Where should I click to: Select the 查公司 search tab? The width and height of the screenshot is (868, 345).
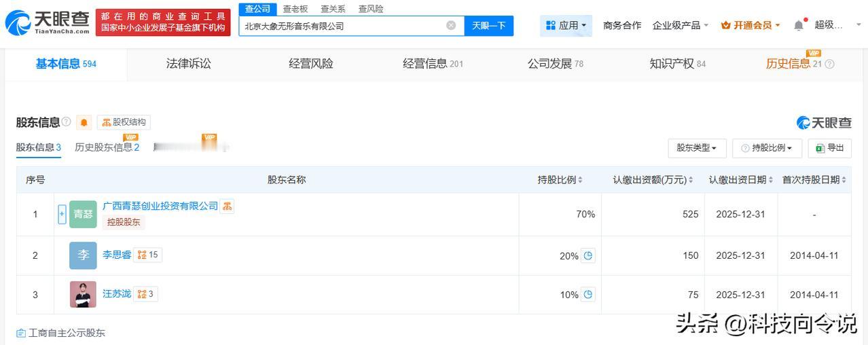[257, 9]
